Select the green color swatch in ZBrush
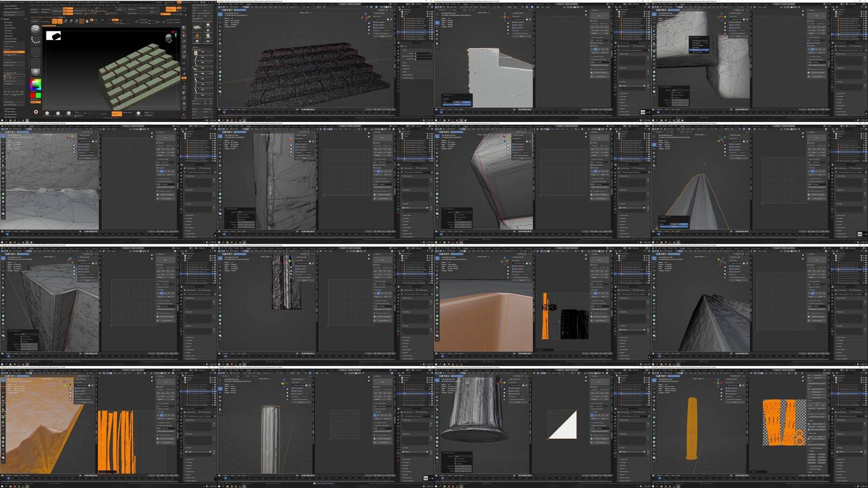 tap(38, 96)
